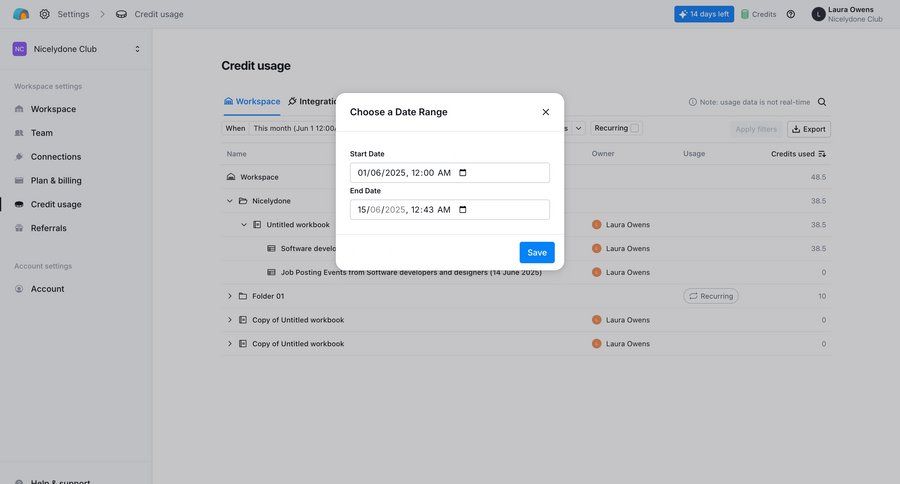Open Connections in sidebar

[56, 157]
